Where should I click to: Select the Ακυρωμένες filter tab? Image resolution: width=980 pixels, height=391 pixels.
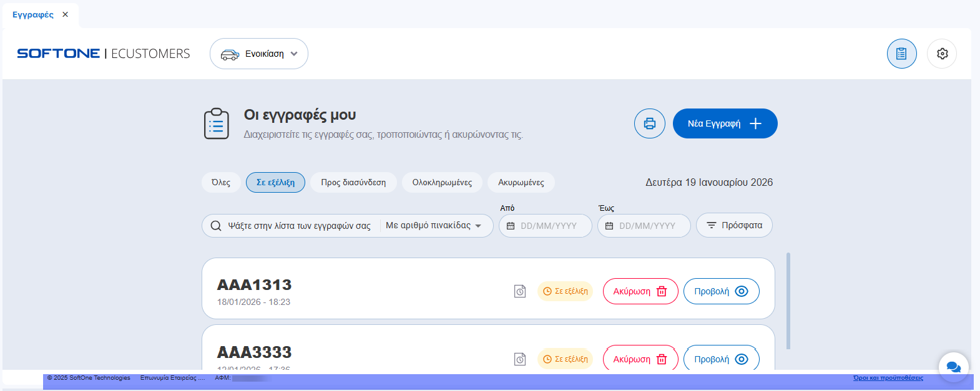(521, 183)
